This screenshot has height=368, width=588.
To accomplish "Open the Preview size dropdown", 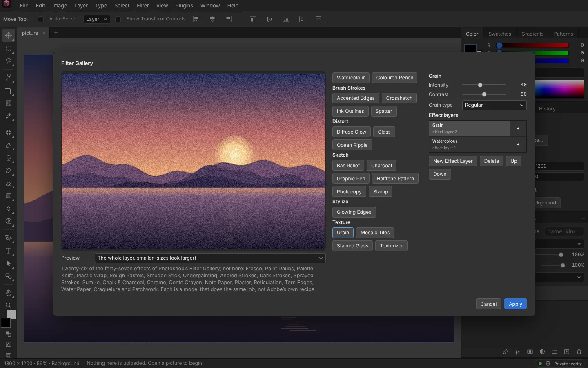I will pos(210,258).
